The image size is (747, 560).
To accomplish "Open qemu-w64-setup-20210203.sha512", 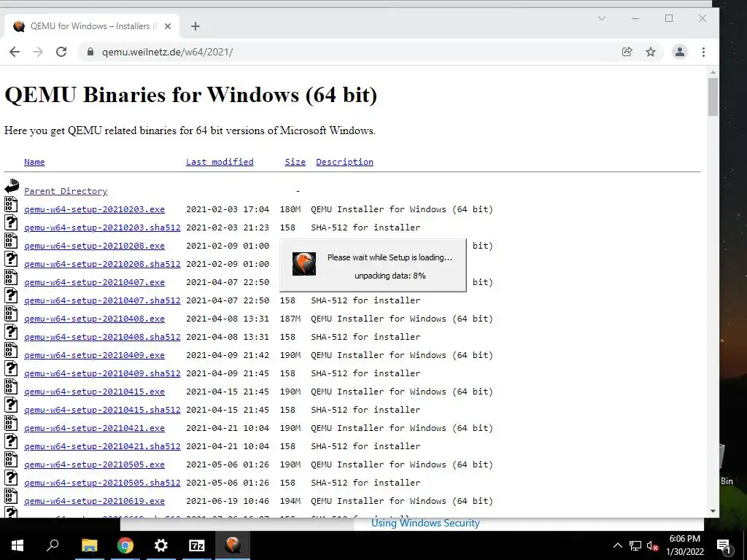I will tap(102, 227).
